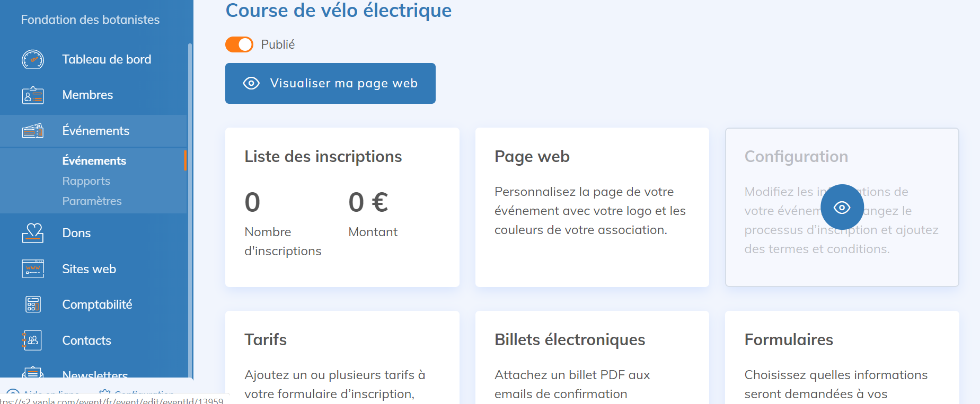Click the sidebar vertical scrollbar
Screen dimensions: 980x404
tap(190, 212)
